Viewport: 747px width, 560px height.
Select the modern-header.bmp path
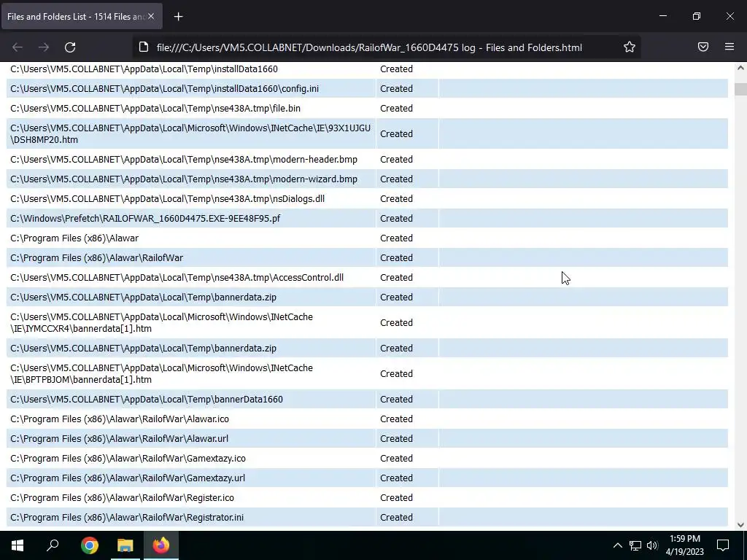tap(184, 160)
